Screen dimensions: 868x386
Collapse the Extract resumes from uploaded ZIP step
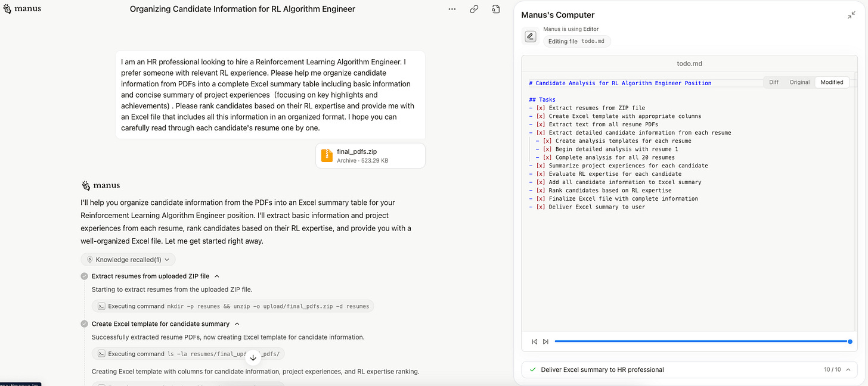(x=217, y=276)
